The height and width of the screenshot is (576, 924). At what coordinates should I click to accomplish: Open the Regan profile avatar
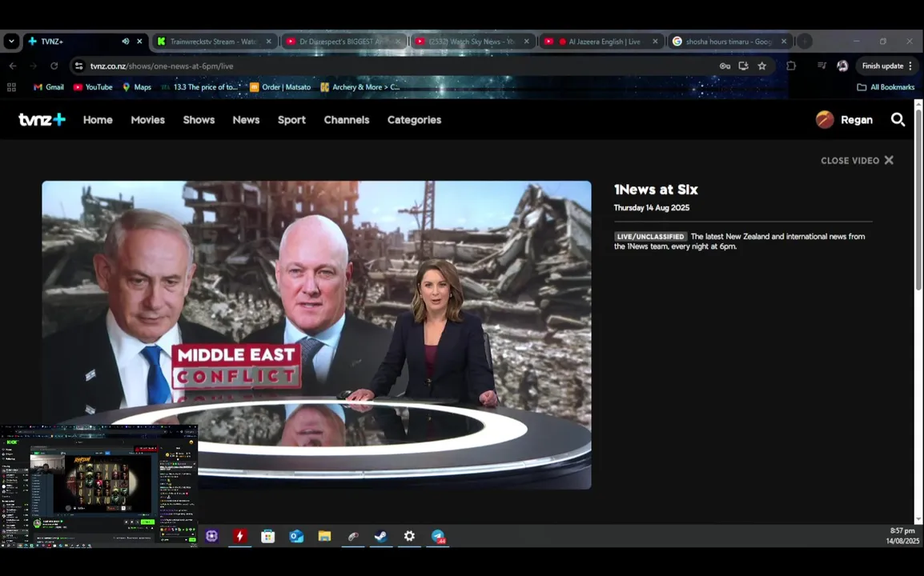[825, 119]
